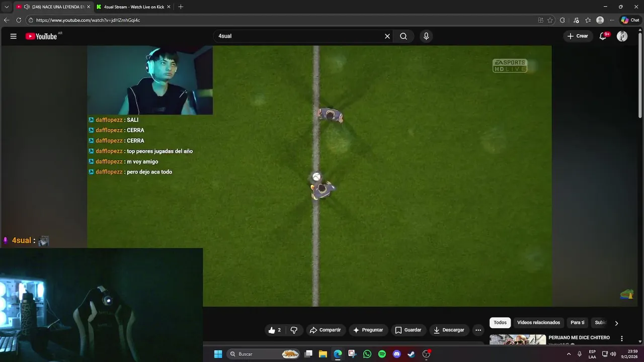Screen dimensions: 644x362
Task: Open options menu for PERUANO ME DICE CHITERO
Action: click(x=622, y=339)
